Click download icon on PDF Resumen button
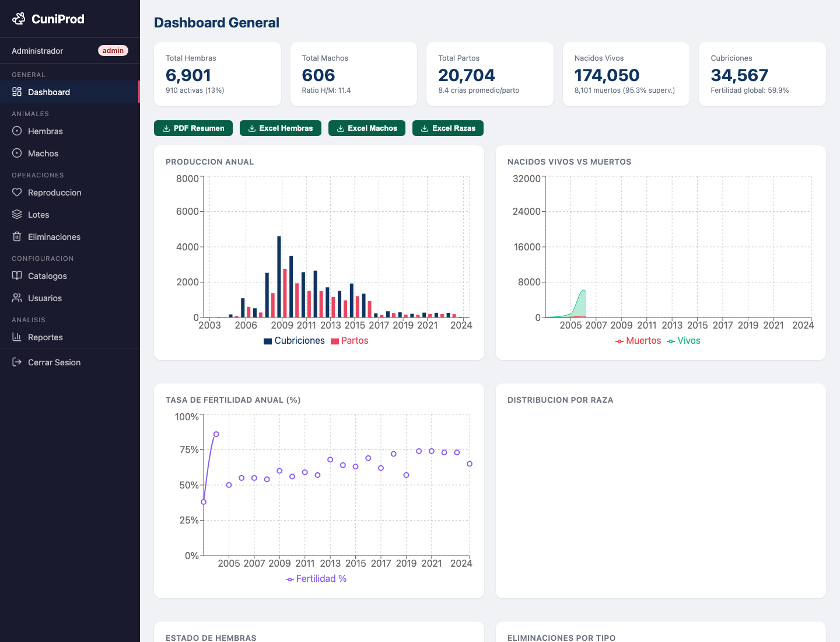The image size is (840, 642). tap(166, 128)
